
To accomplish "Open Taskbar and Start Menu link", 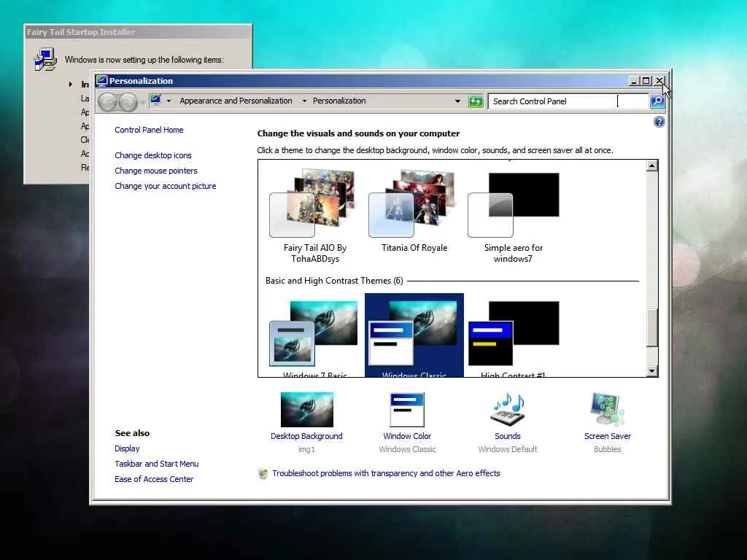I will (x=157, y=464).
